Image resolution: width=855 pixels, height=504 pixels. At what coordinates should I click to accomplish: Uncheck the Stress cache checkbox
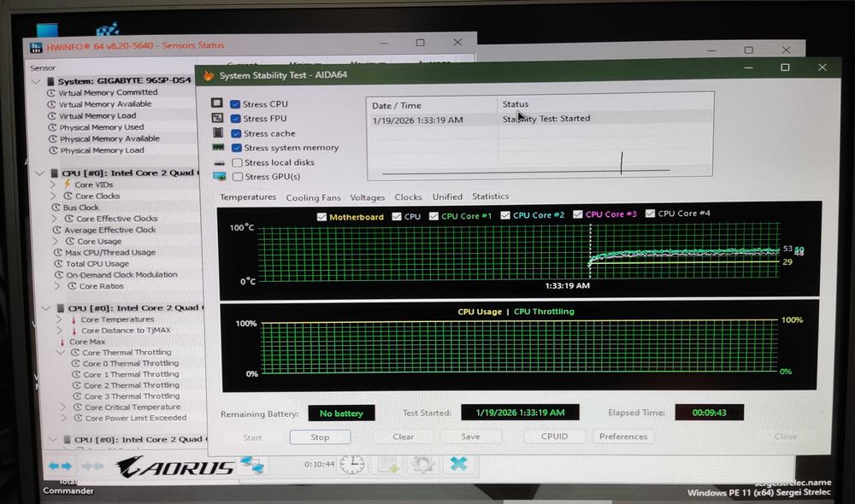pos(236,133)
